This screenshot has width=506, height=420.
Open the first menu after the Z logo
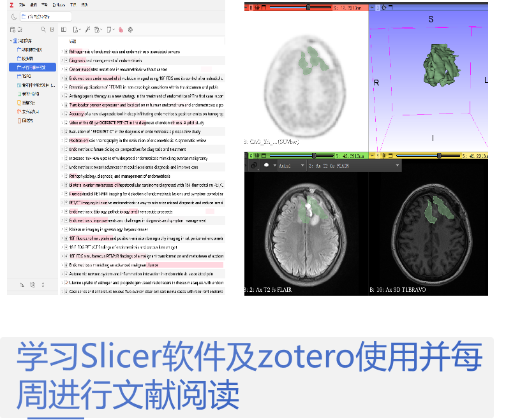[22, 5]
